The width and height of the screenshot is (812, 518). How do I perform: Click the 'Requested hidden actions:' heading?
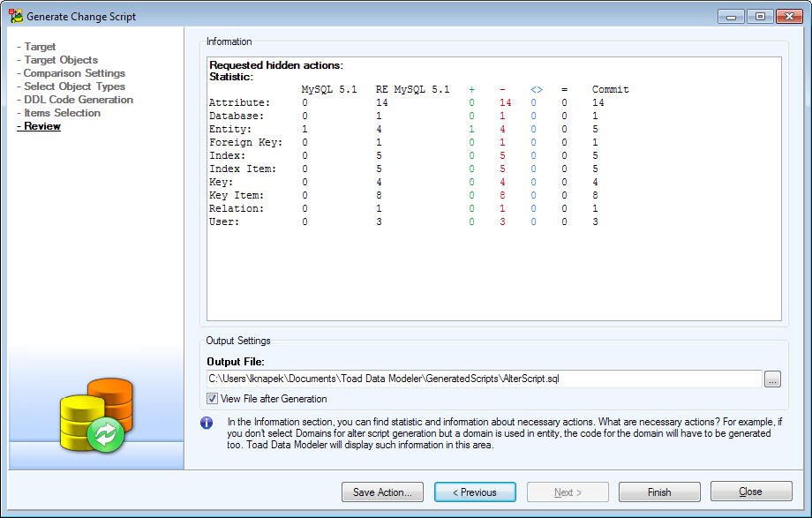point(276,65)
